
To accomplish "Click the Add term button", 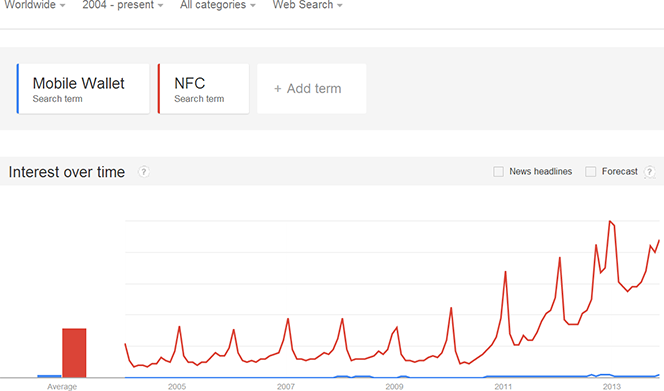I will (312, 89).
